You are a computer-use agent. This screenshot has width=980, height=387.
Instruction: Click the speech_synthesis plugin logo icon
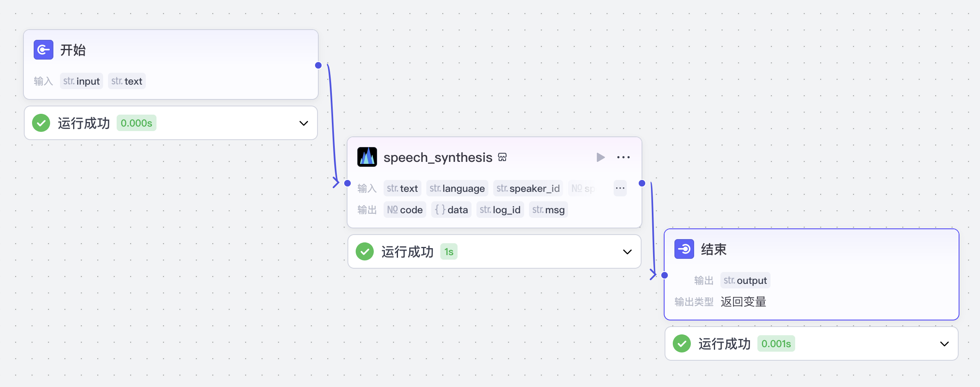coord(367,157)
